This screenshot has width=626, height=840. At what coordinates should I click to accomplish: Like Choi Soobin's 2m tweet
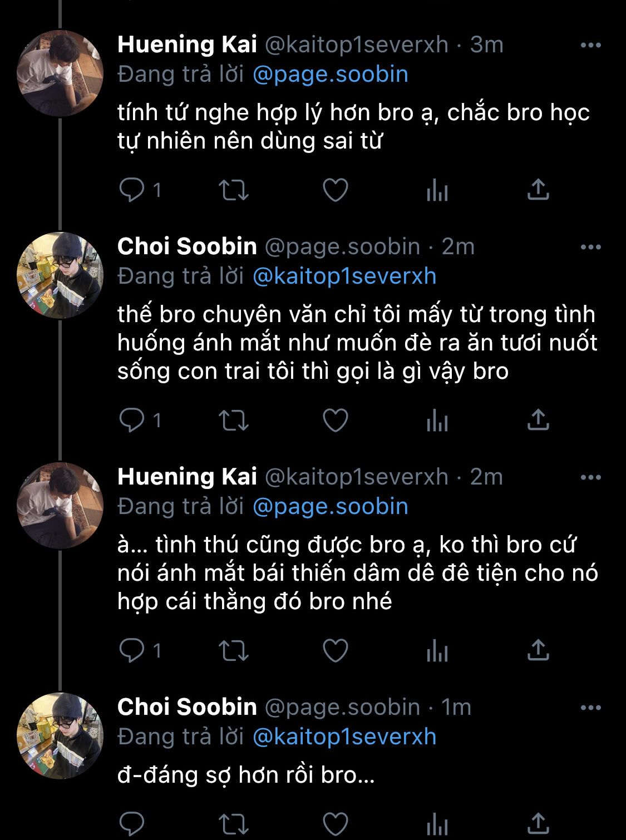(336, 421)
